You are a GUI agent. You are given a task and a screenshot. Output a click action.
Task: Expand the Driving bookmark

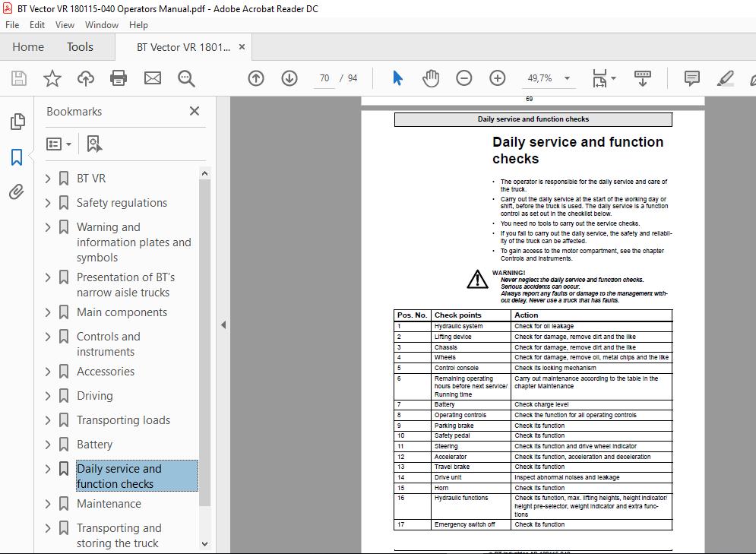pyautogui.click(x=47, y=395)
